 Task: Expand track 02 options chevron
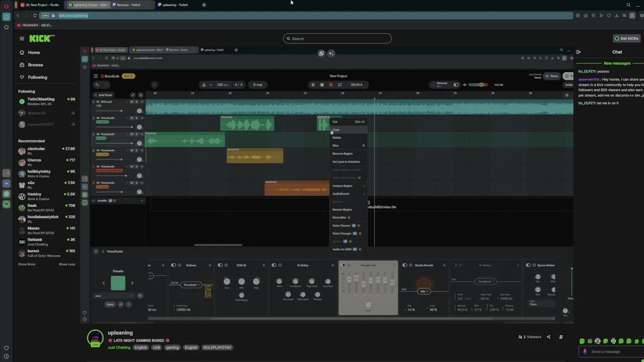click(x=142, y=118)
